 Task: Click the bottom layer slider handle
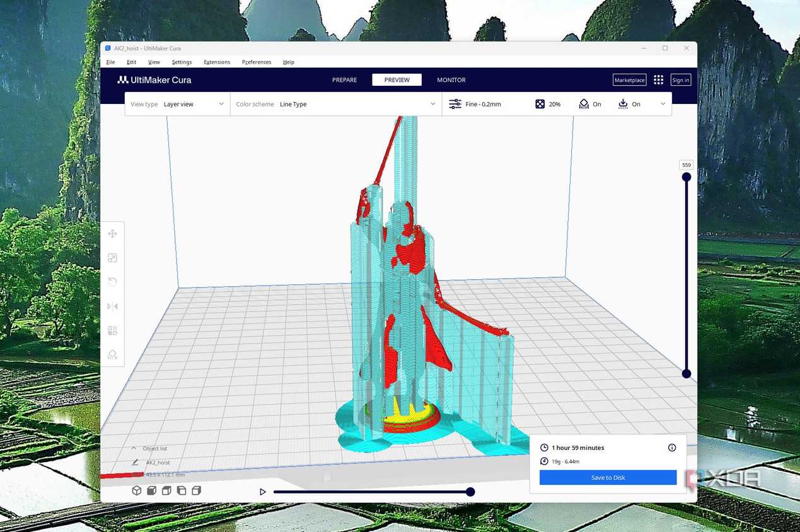(687, 374)
